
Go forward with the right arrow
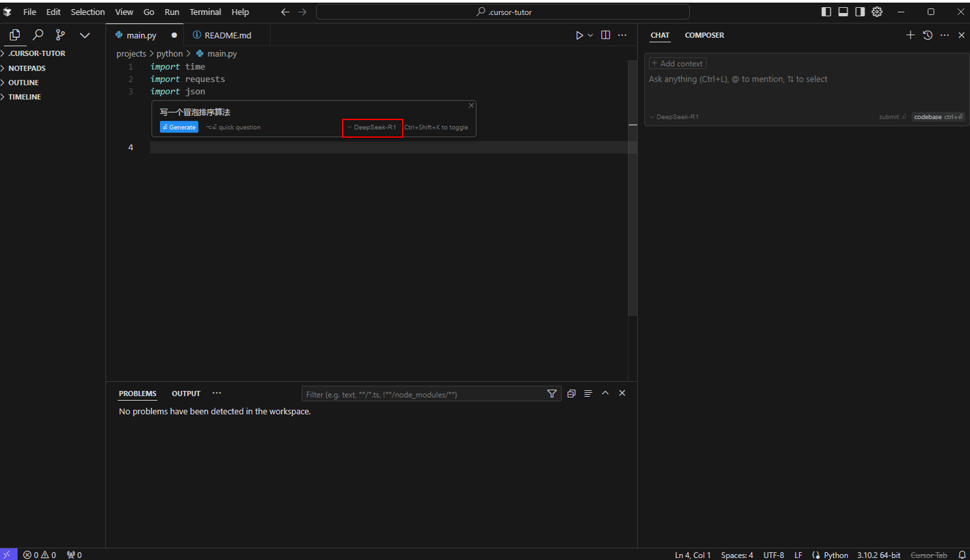(x=302, y=12)
